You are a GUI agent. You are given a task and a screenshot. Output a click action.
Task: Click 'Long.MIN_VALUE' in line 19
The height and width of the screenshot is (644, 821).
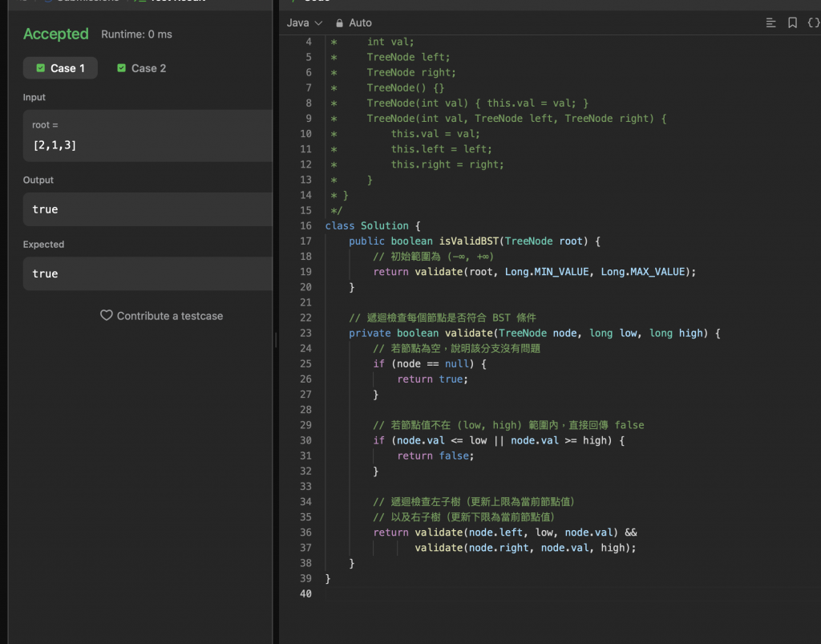click(x=547, y=272)
